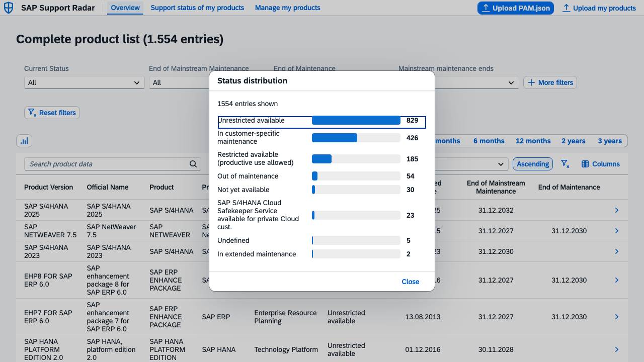The height and width of the screenshot is (362, 644).
Task: Click the Product Version column header
Action: [x=49, y=187]
